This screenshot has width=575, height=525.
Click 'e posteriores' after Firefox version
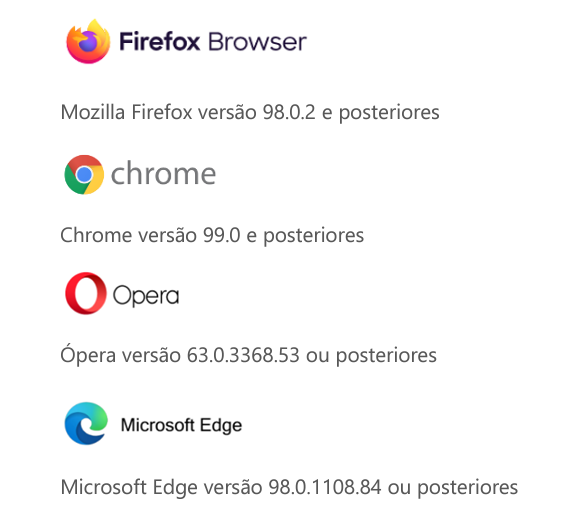[381, 113]
